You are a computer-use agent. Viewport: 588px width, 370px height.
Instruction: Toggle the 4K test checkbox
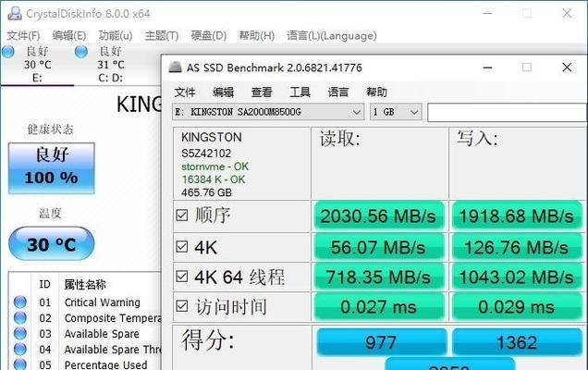tap(182, 247)
